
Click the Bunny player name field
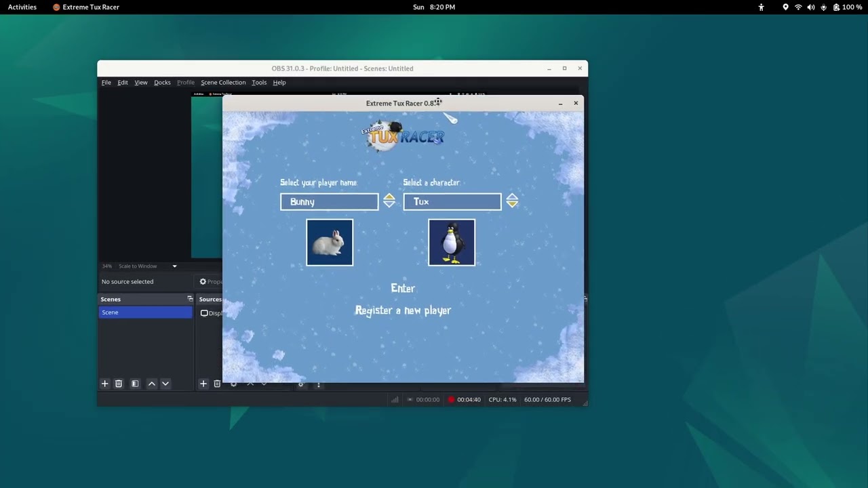[x=330, y=202]
